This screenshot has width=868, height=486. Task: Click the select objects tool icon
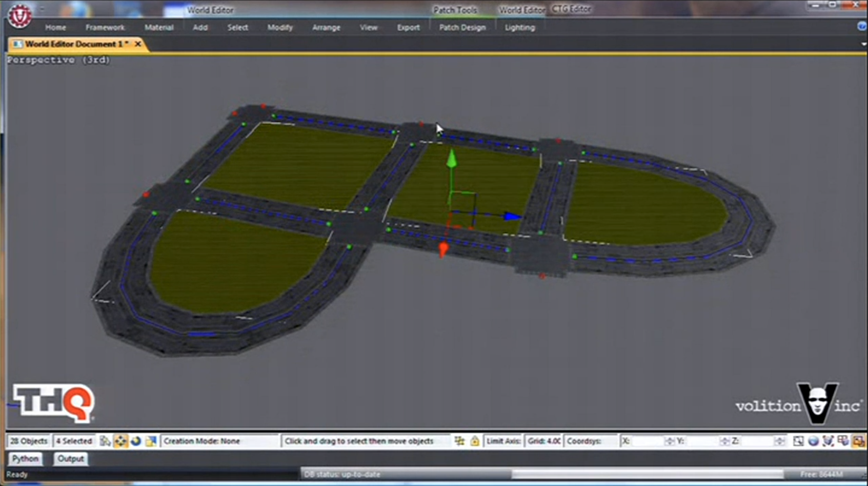[x=105, y=441]
